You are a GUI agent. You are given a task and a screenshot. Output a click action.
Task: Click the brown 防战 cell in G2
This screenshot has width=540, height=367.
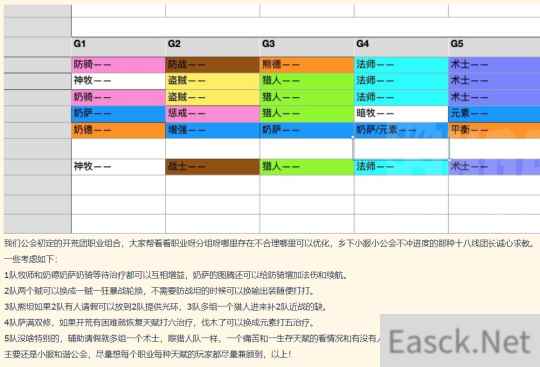pyautogui.click(x=212, y=65)
